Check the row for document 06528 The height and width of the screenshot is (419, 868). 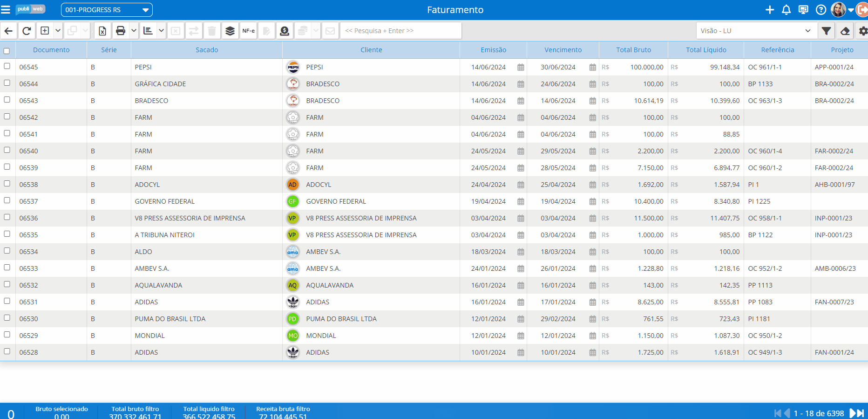[7, 351]
